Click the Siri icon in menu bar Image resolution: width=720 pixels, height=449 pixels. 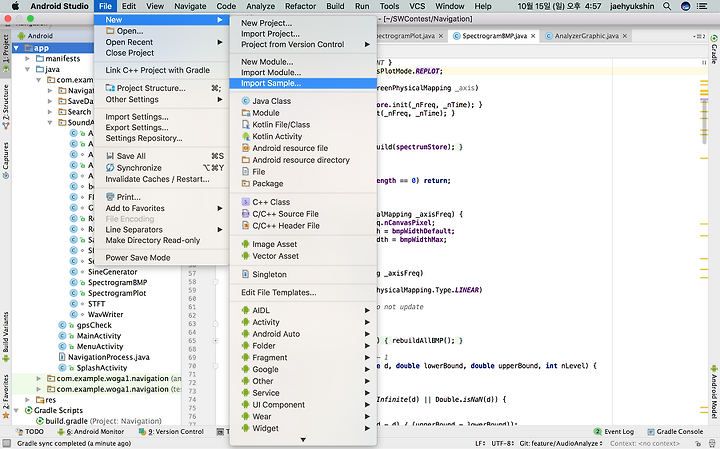click(685, 6)
